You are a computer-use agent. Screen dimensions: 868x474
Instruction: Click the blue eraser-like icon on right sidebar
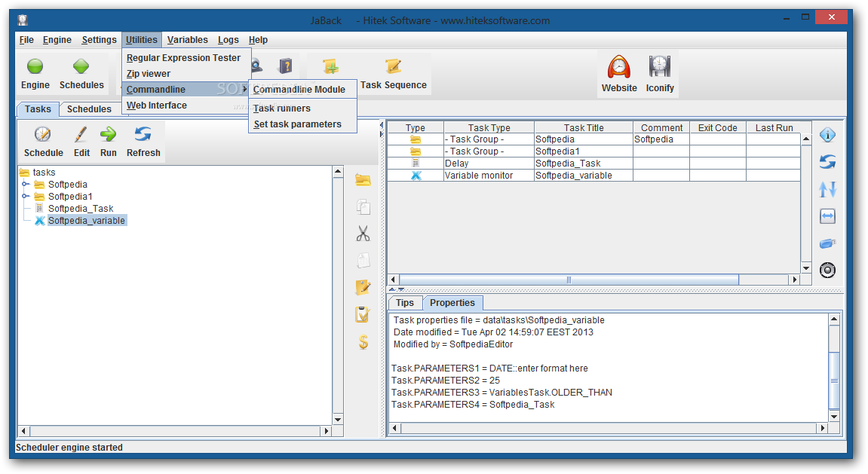pos(827,243)
